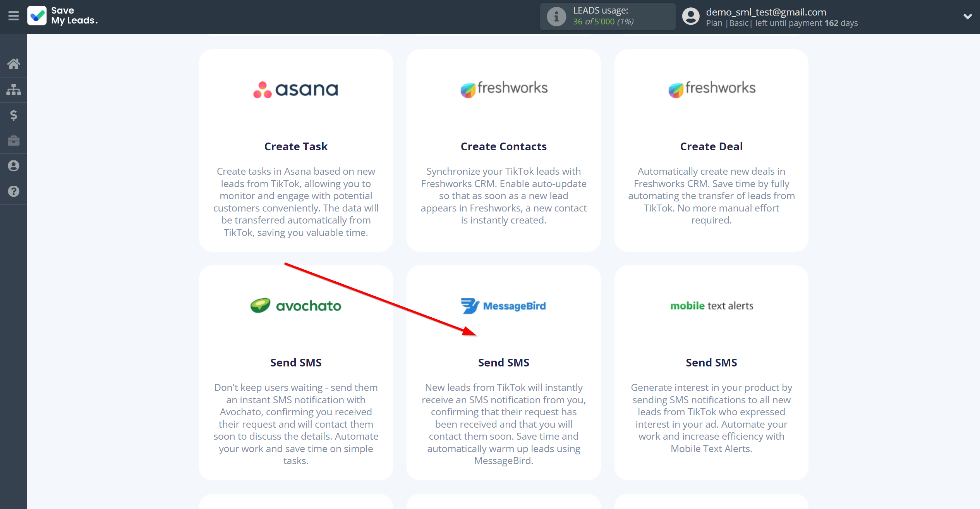Click the demo_sml_test@gmail.com account email
The width and height of the screenshot is (980, 509).
click(x=766, y=12)
